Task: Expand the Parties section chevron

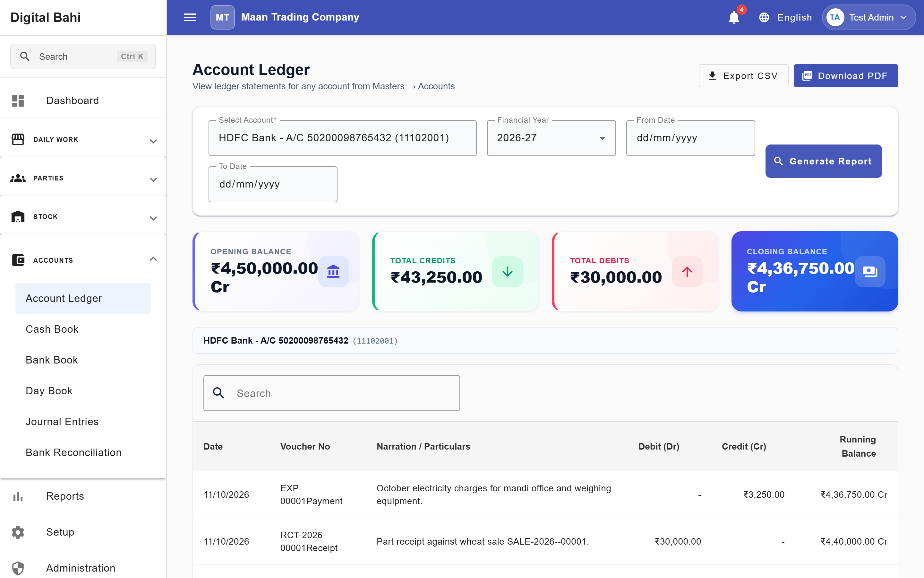Action: 153,180
